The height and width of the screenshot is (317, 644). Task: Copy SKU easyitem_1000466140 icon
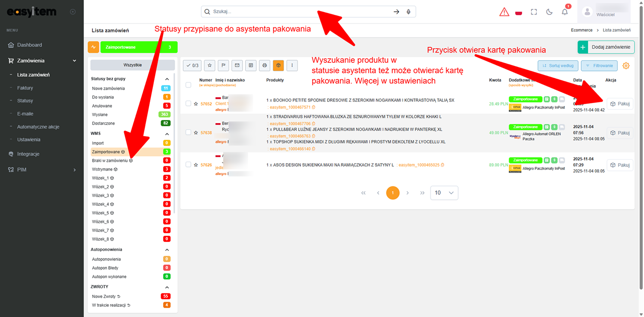coord(314,149)
